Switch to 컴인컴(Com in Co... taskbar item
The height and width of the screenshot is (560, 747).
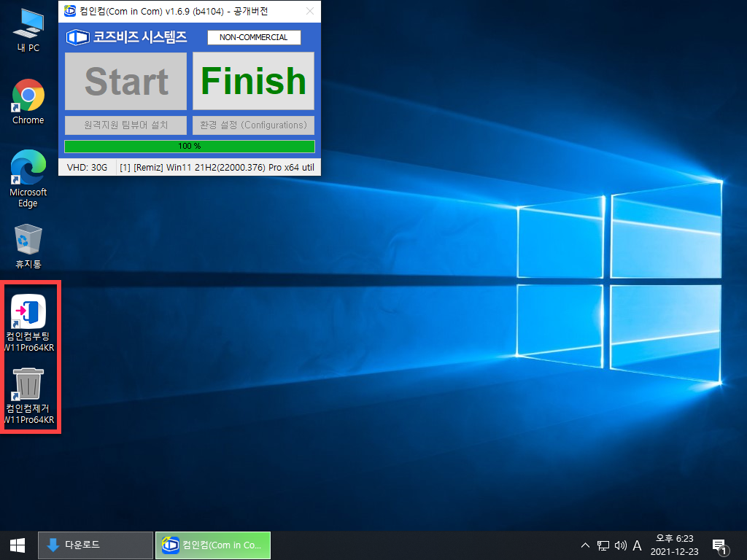click(x=213, y=545)
